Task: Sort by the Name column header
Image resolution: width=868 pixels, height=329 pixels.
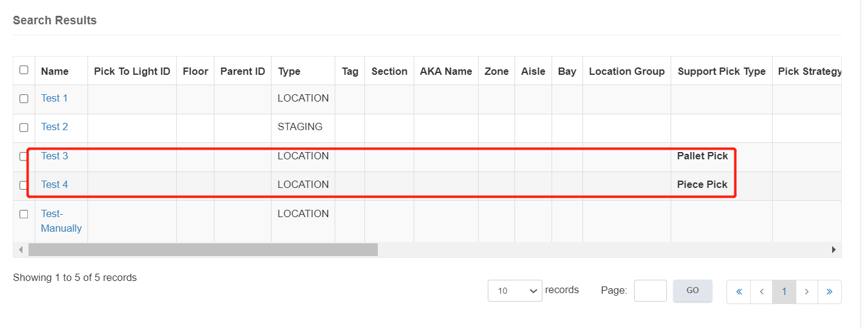Action: coord(55,71)
